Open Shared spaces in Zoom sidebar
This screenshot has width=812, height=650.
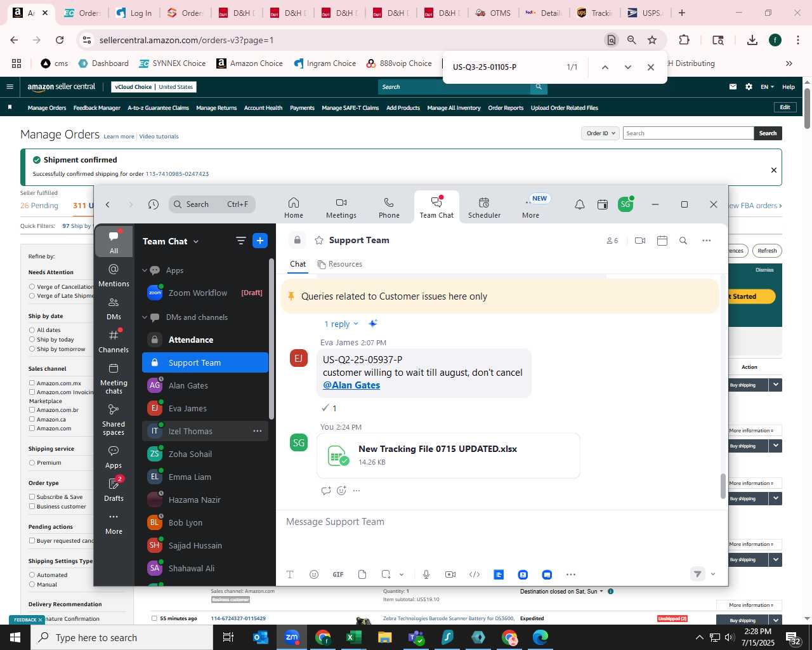click(114, 420)
